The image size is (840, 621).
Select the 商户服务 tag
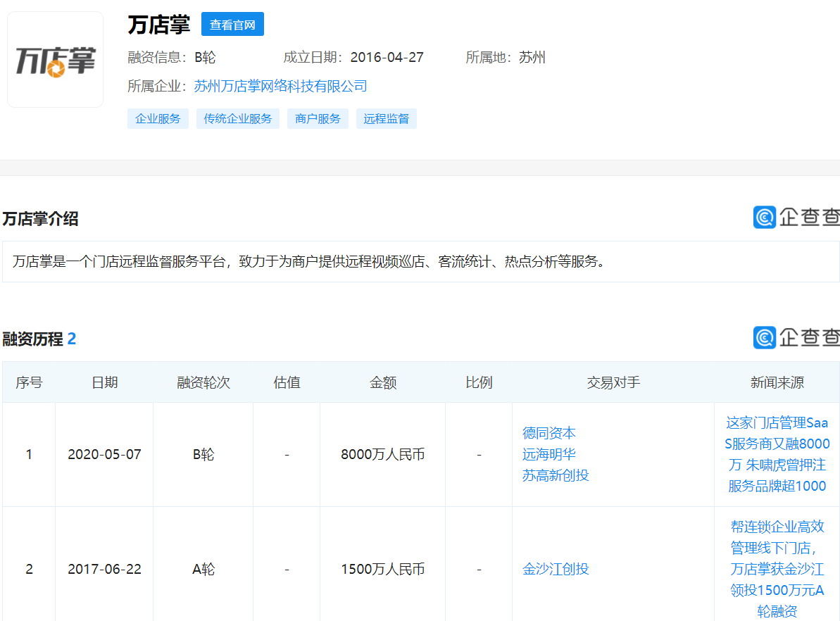[318, 118]
